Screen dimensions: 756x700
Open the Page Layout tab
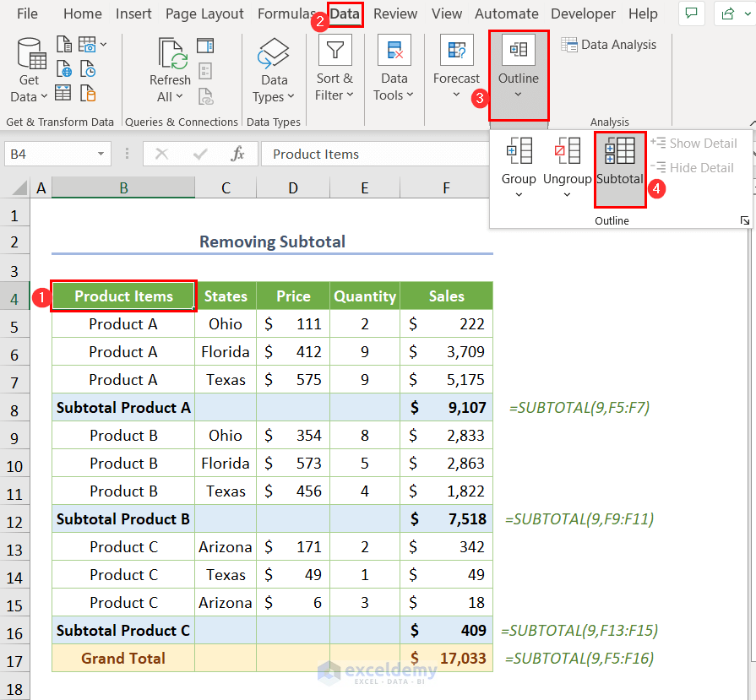204,14
